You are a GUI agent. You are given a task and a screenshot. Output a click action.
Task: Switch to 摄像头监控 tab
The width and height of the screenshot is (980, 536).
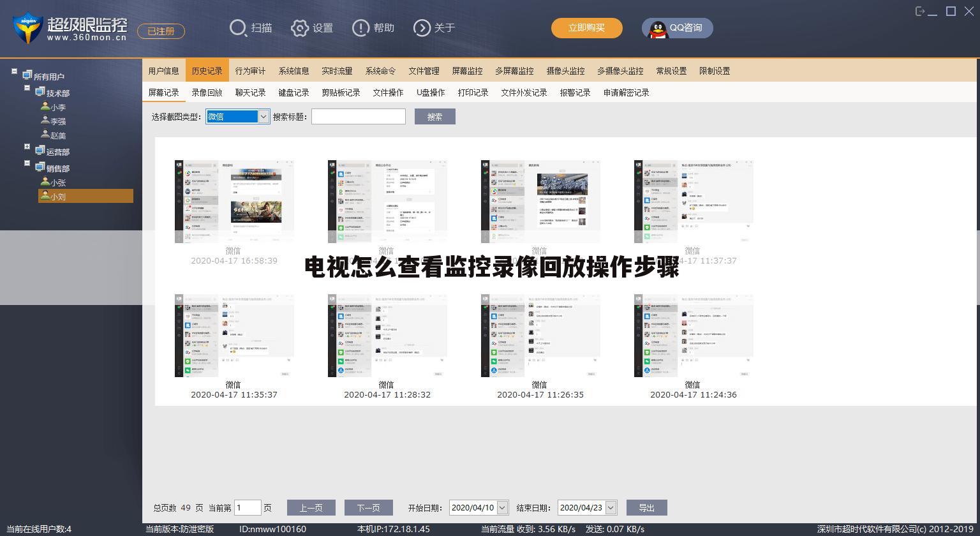coord(566,71)
